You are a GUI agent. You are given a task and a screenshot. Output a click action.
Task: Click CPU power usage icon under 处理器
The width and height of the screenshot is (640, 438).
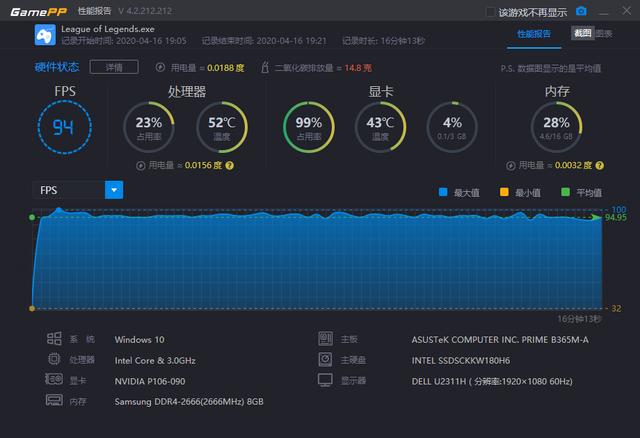click(141, 165)
